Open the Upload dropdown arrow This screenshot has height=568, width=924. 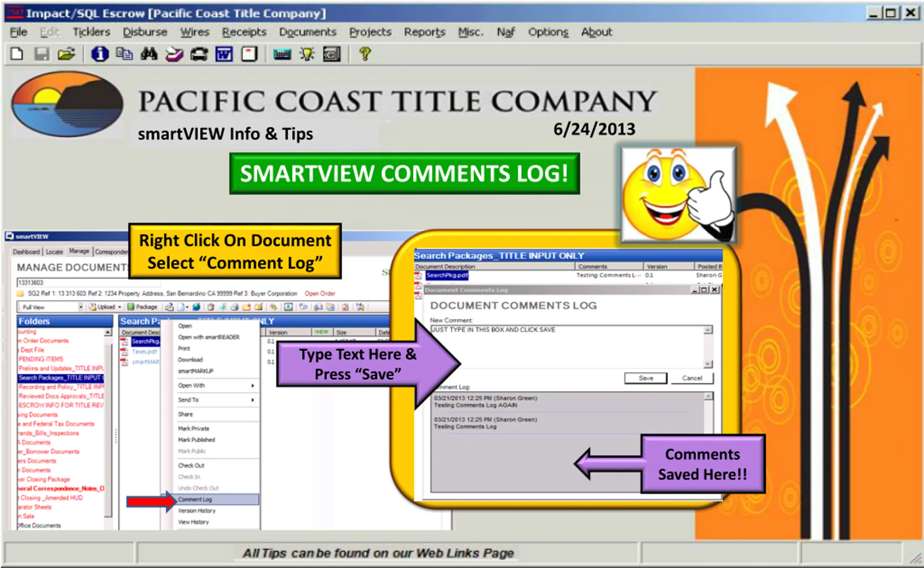119,307
